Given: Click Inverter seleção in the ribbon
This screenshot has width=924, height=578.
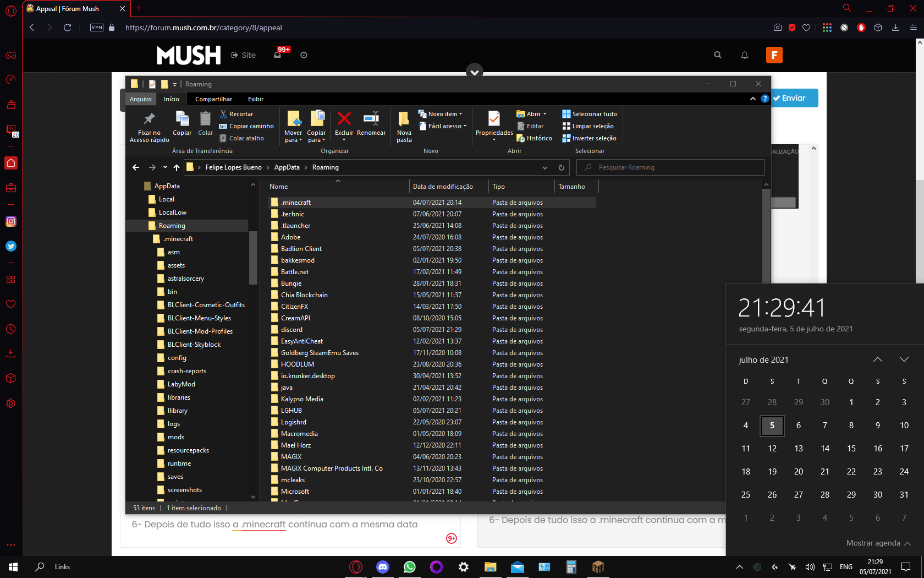Looking at the screenshot, I should tap(589, 138).
